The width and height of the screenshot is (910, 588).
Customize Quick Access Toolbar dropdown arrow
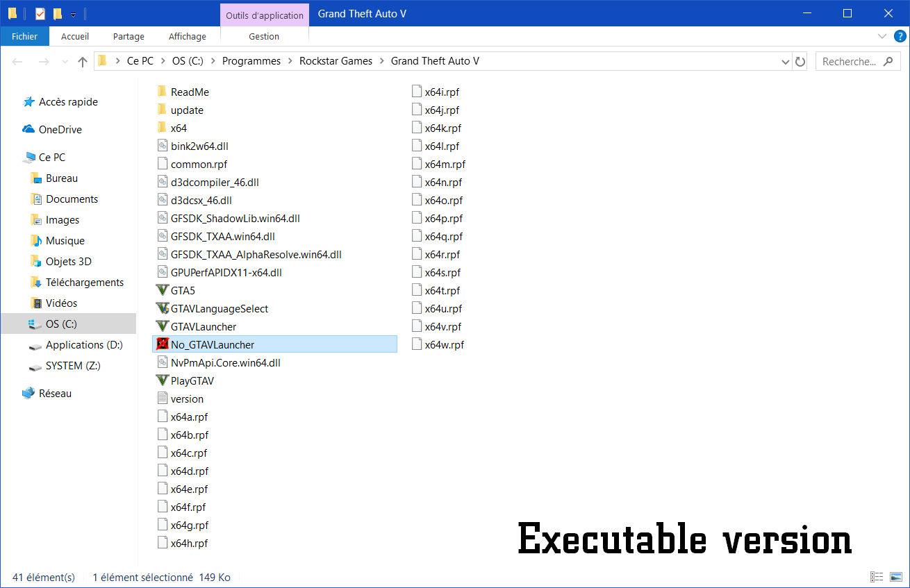(73, 14)
